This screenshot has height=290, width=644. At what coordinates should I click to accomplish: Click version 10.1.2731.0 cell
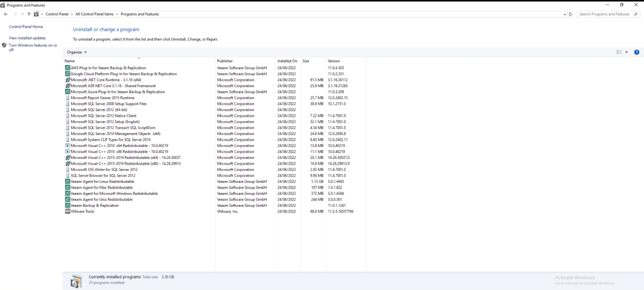click(336, 104)
